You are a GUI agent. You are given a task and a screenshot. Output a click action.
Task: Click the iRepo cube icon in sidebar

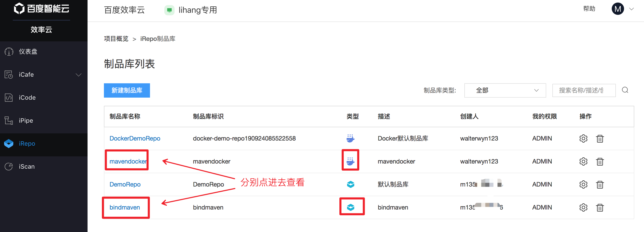[x=9, y=144]
